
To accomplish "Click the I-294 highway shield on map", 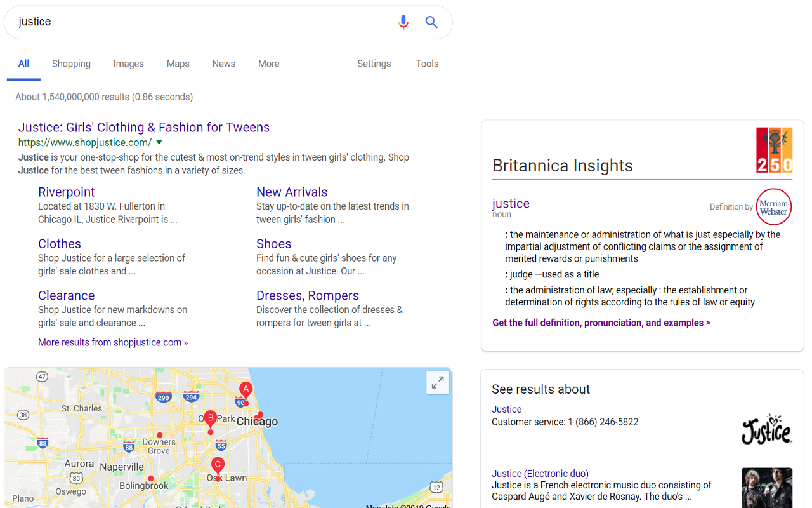I will point(191,397).
